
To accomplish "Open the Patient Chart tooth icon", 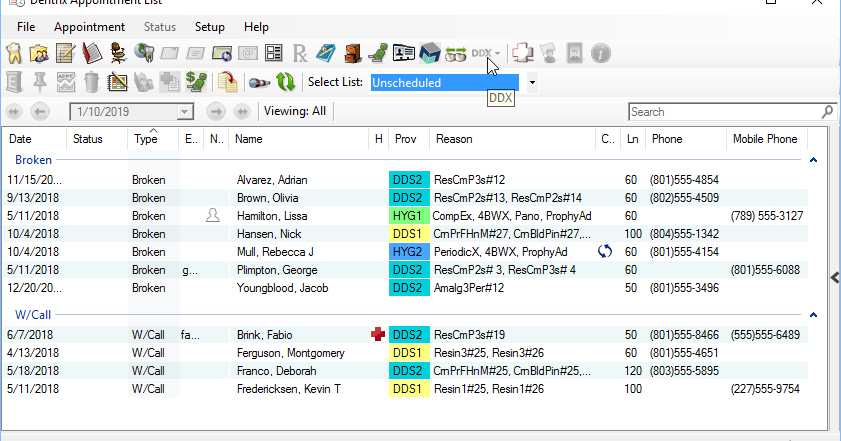I will click(x=14, y=53).
